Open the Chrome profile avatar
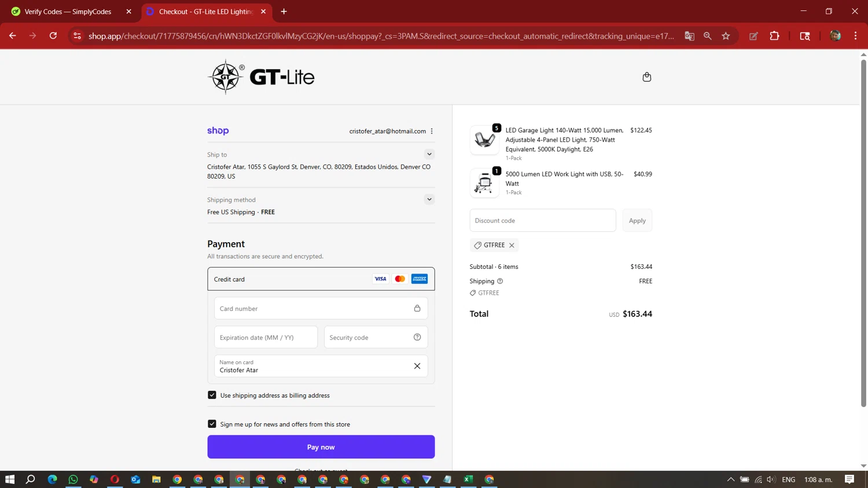The height and width of the screenshot is (488, 868). point(835,36)
